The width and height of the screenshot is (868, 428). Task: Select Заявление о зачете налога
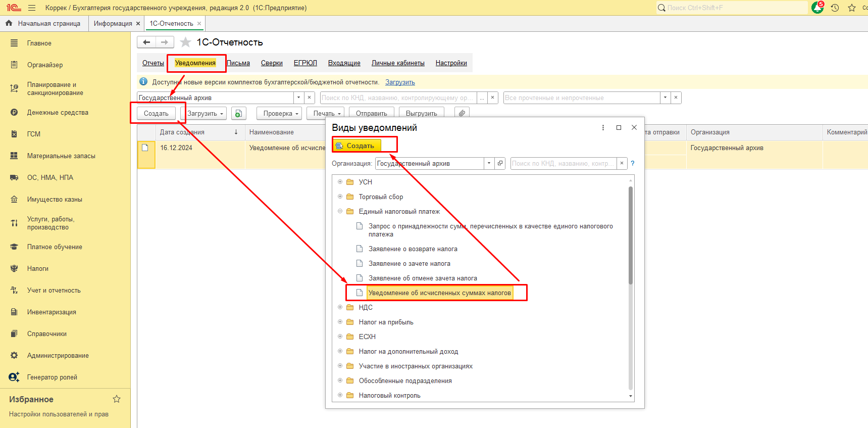[409, 263]
